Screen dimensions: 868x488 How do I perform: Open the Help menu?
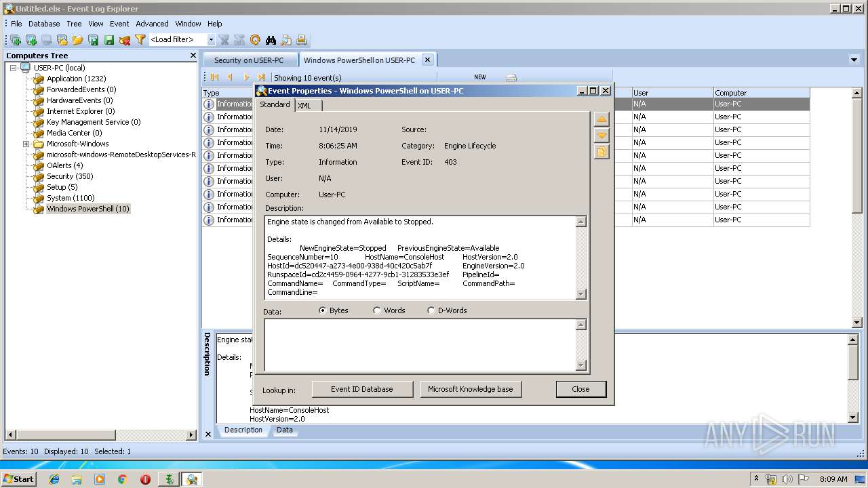click(215, 24)
